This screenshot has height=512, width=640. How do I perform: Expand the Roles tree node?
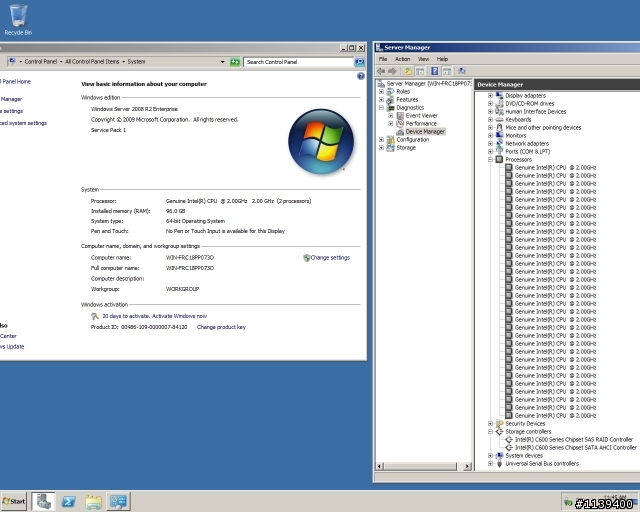pos(381,92)
